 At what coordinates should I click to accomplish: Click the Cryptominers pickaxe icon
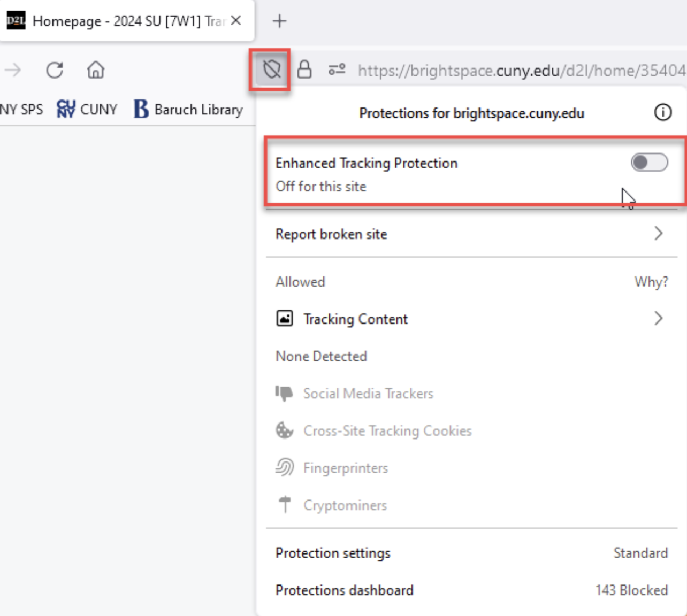click(x=284, y=504)
